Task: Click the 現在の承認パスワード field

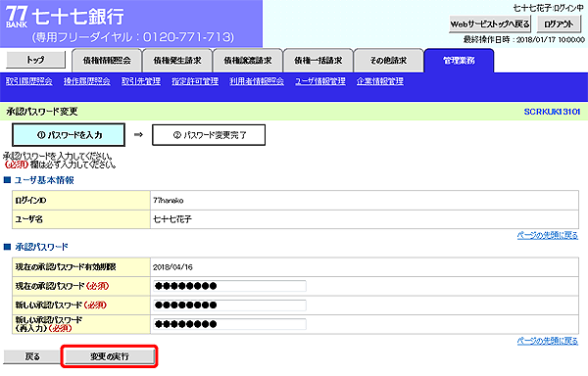Action: [x=229, y=286]
